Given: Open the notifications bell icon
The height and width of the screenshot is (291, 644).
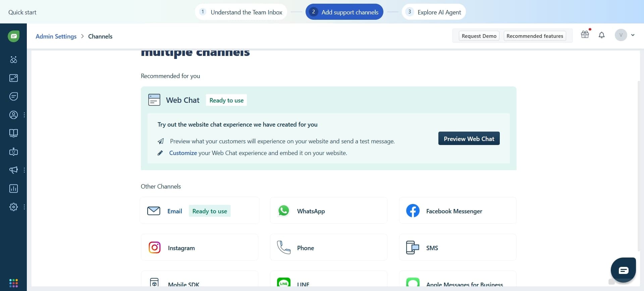Looking at the screenshot, I should coord(602,35).
